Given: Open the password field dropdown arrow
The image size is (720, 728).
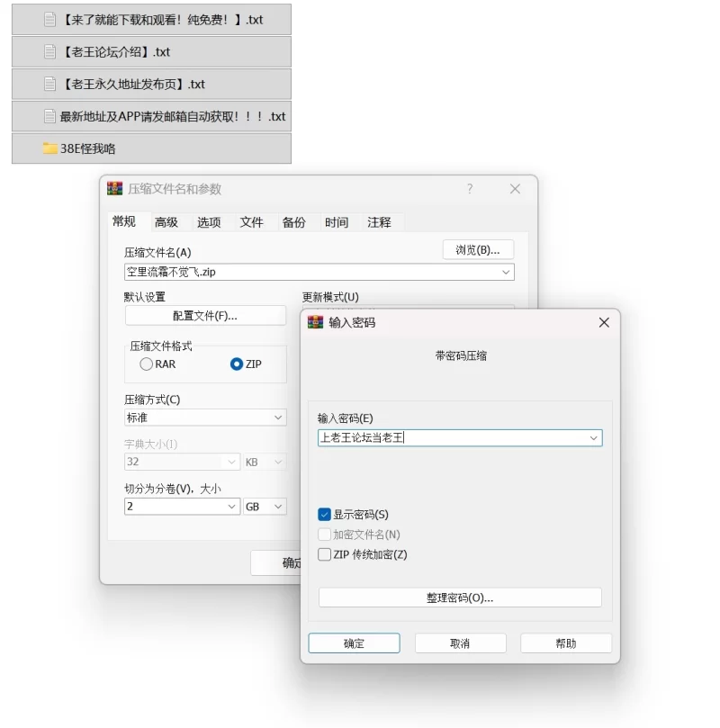Looking at the screenshot, I should tap(593, 438).
